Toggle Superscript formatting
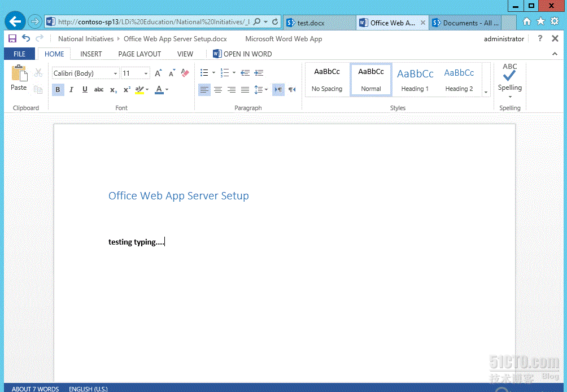 coord(127,89)
